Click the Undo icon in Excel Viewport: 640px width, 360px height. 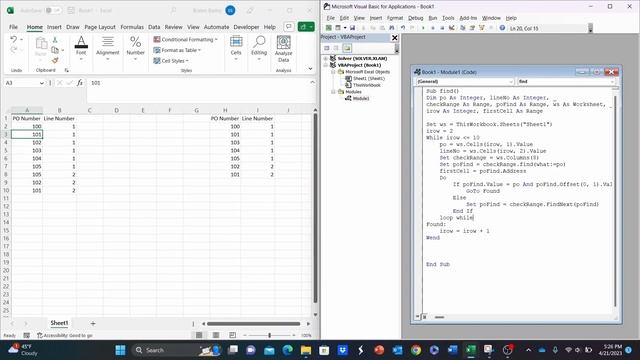click(13, 40)
